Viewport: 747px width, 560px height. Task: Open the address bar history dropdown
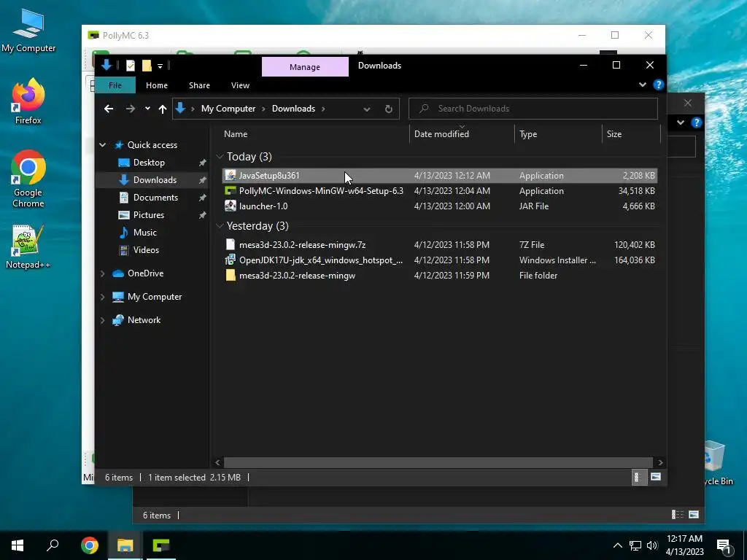367,109
